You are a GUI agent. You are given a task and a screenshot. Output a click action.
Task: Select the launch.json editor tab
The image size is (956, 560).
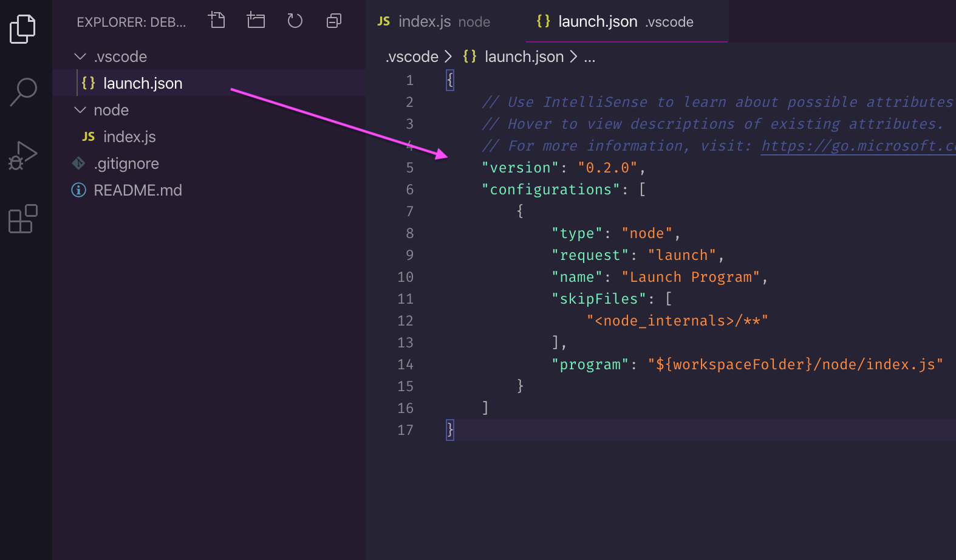[x=615, y=22]
